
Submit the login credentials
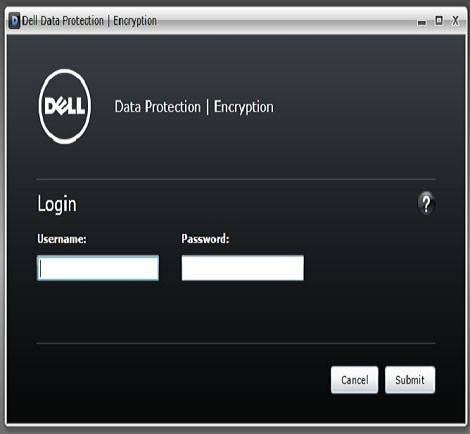coord(410,380)
